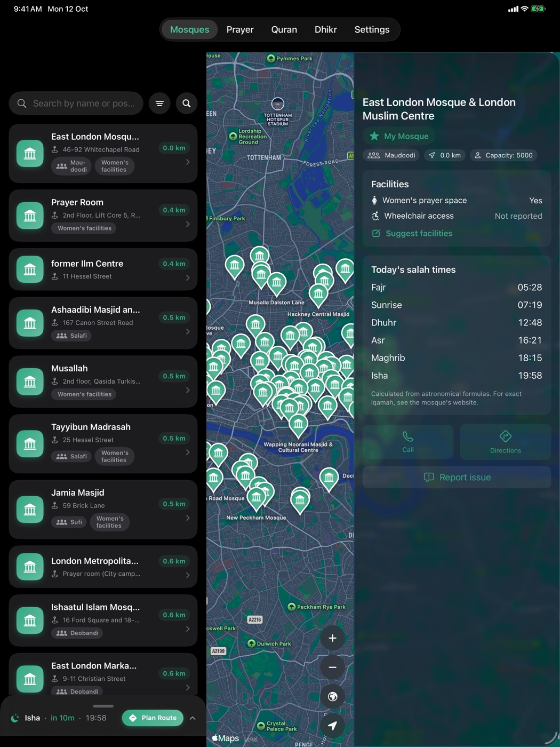Tap the Fajr 05:28 row
The width and height of the screenshot is (560, 747).
point(457,288)
